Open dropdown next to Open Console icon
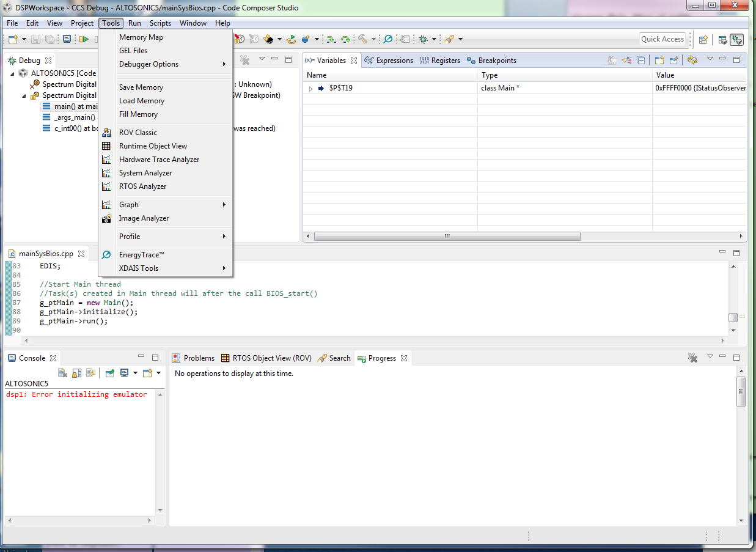This screenshot has height=552, width=756. (158, 373)
